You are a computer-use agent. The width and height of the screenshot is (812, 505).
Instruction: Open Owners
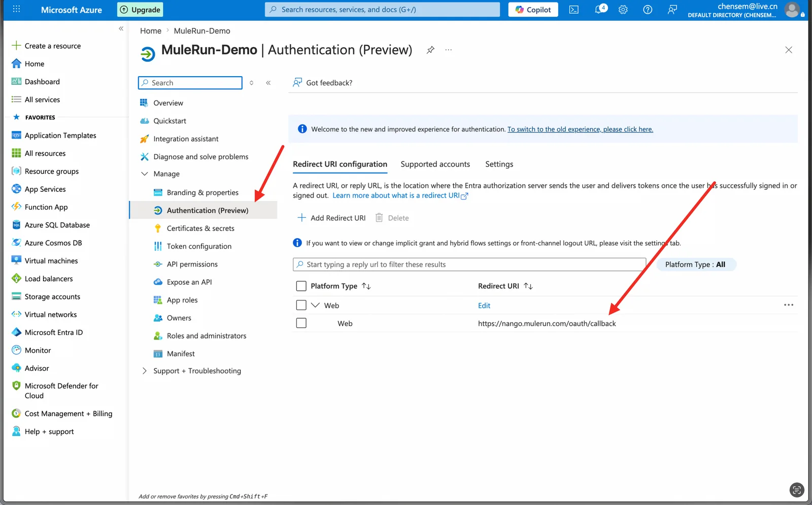click(179, 318)
